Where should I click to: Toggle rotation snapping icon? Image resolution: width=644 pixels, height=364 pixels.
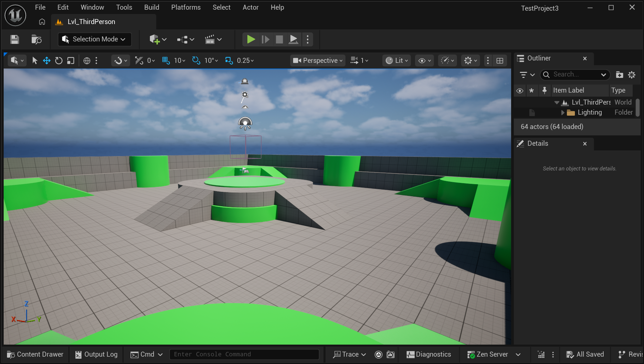point(196,60)
